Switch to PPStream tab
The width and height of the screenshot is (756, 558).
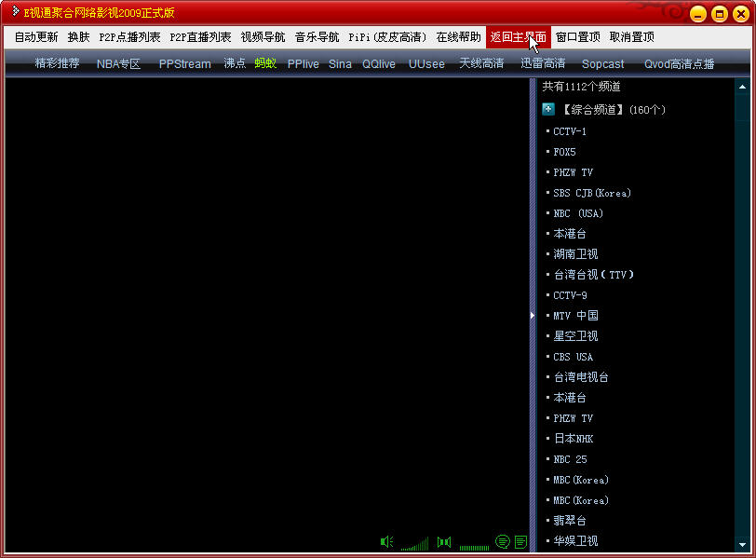pos(185,63)
